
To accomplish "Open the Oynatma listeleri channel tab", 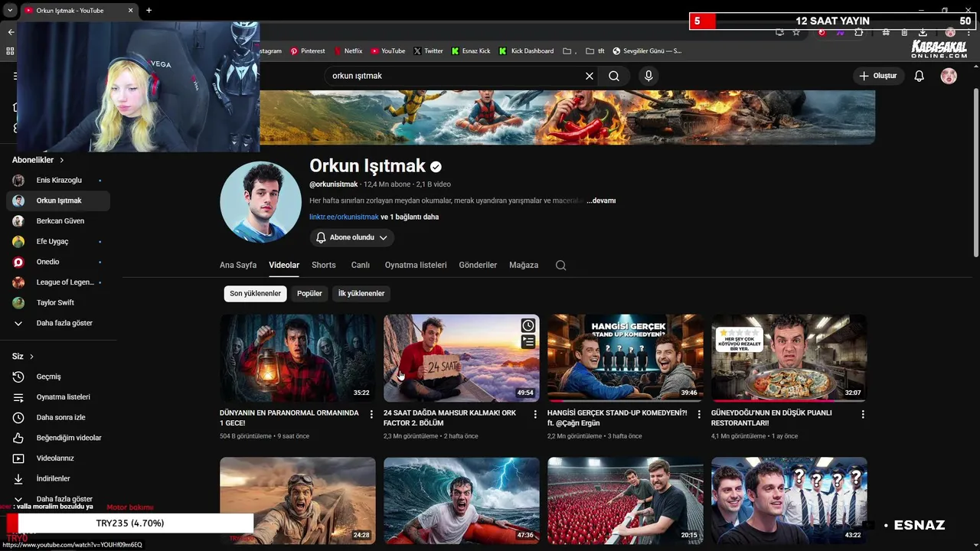I will pos(416,265).
